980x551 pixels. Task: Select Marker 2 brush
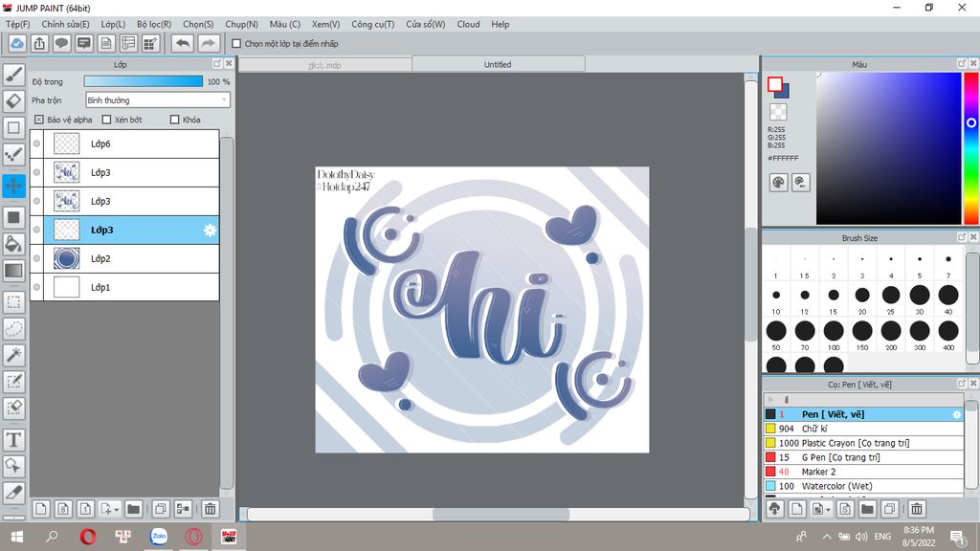click(863, 472)
